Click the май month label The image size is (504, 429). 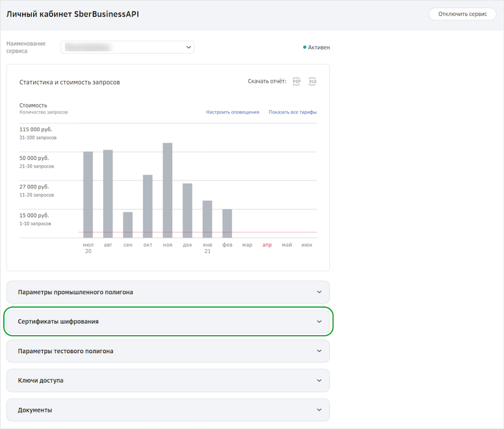[287, 245]
